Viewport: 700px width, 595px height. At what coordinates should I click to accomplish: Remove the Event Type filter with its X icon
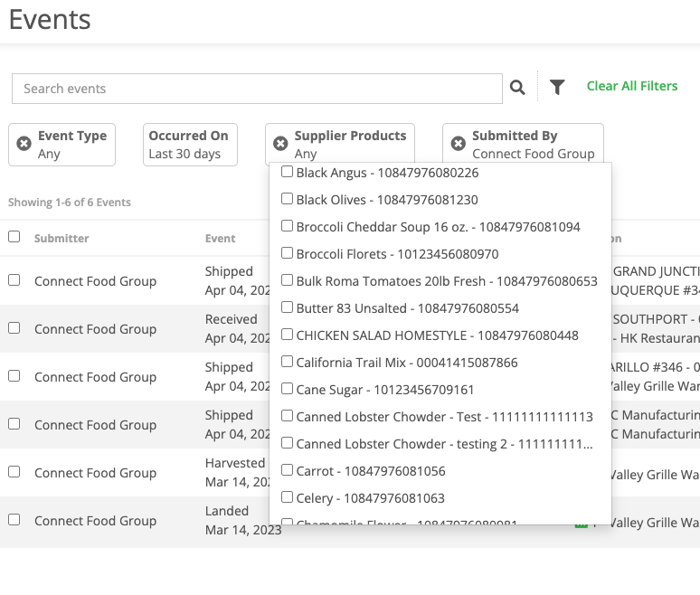(24, 144)
